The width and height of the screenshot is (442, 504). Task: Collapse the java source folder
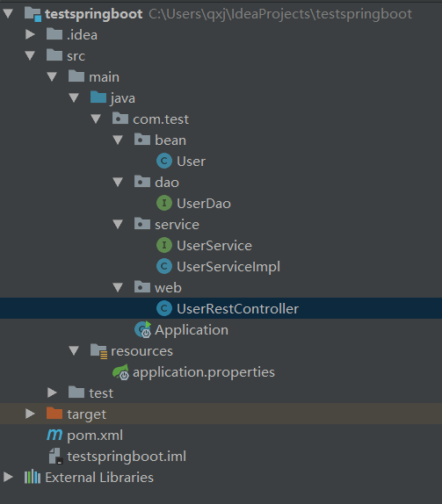[x=74, y=98]
